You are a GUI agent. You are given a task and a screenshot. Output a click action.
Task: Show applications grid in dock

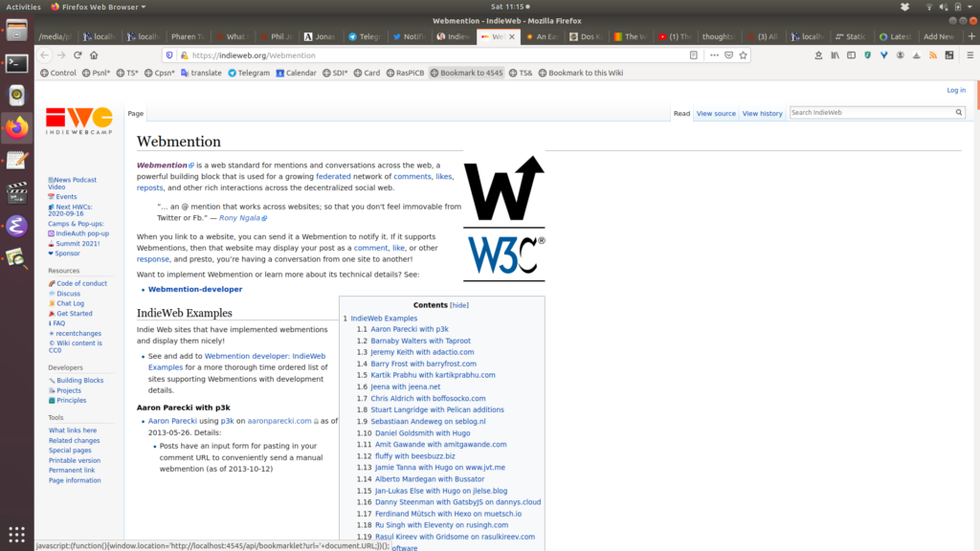[17, 535]
